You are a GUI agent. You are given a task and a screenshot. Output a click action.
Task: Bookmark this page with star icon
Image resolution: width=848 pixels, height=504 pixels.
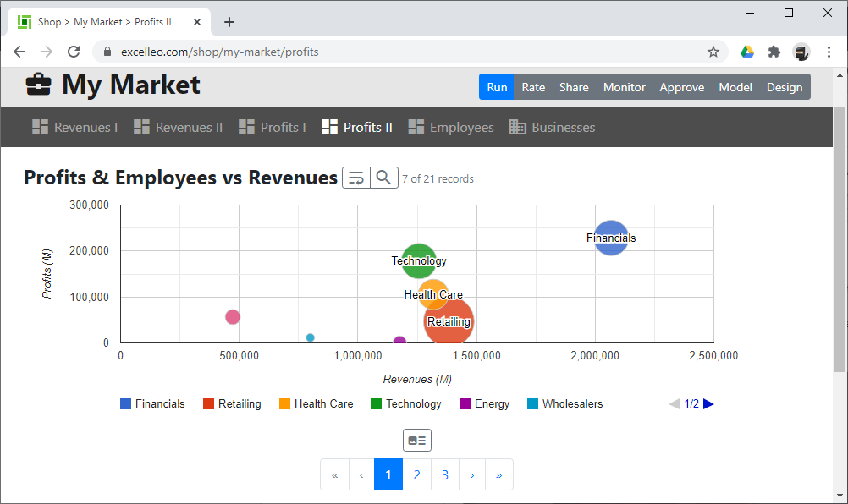pyautogui.click(x=713, y=52)
